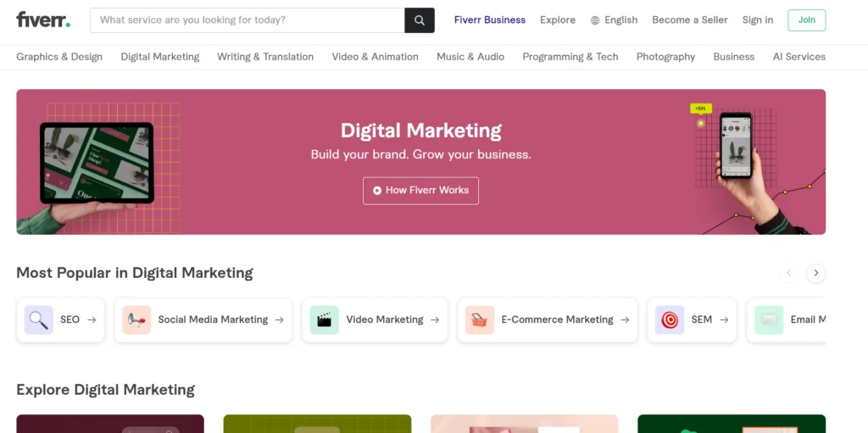Click the play icon in How Fiverr Works
Image resolution: width=868 pixels, height=433 pixels.
pos(377,191)
